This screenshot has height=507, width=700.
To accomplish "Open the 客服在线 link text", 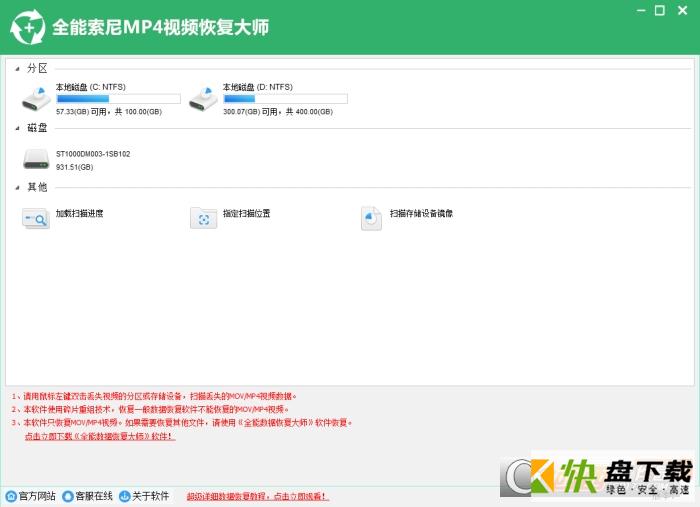I will coord(94,496).
